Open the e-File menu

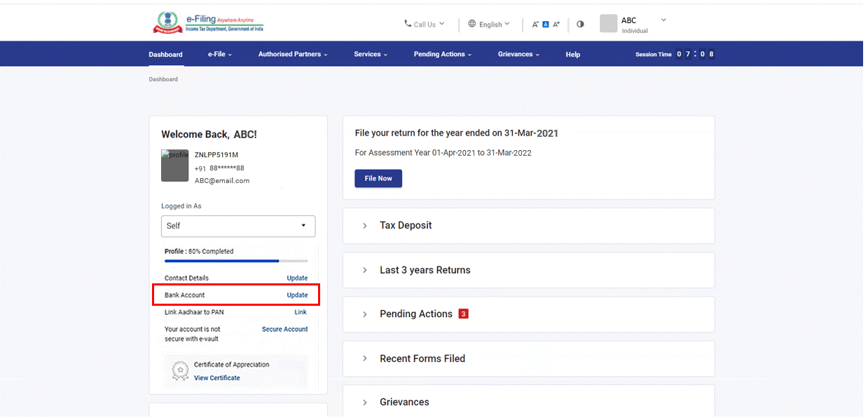click(x=219, y=54)
